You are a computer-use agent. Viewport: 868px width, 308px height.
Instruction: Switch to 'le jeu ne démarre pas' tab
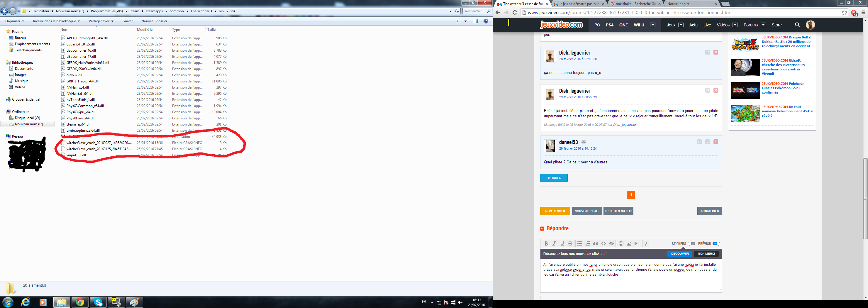[x=579, y=4]
